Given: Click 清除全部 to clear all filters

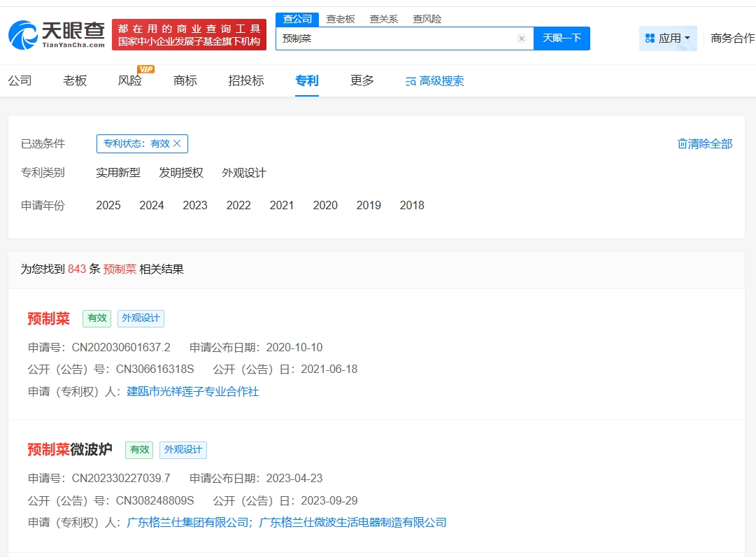Looking at the screenshot, I should click(704, 143).
